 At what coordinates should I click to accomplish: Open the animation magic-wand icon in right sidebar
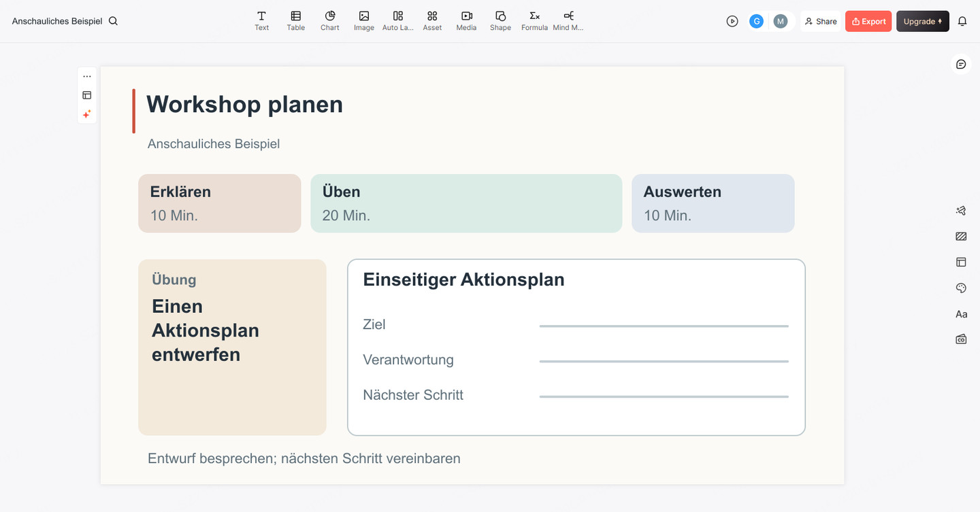[961, 211]
